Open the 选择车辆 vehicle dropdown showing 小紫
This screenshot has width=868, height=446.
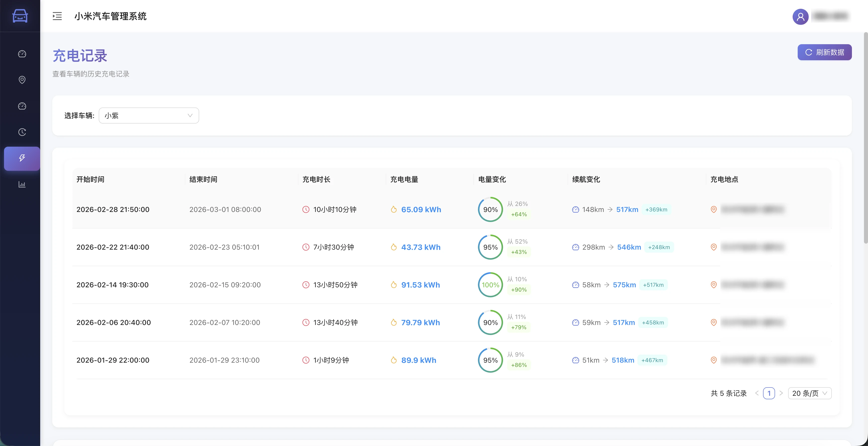tap(149, 115)
